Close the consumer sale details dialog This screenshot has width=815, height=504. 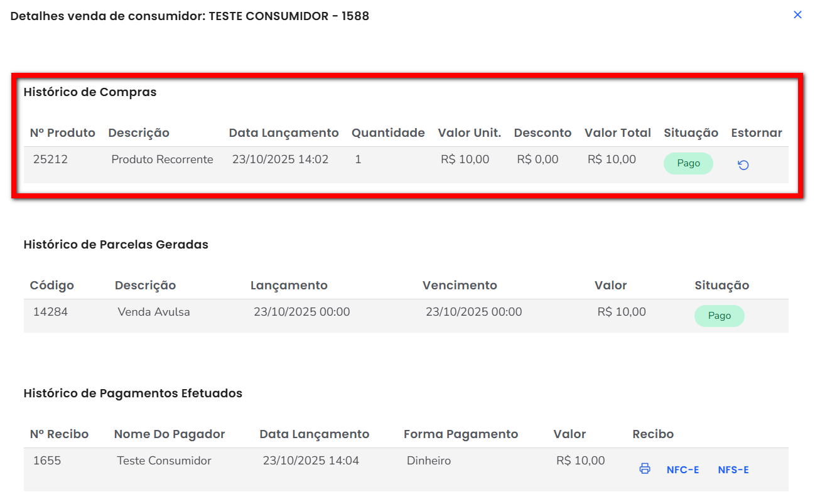pyautogui.click(x=797, y=15)
